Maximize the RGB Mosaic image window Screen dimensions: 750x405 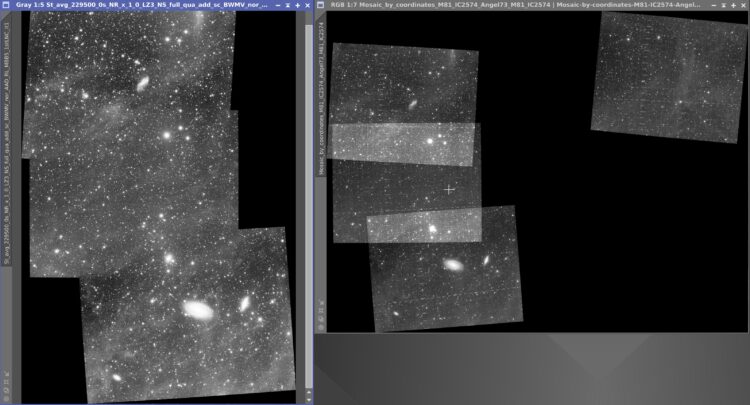pyautogui.click(x=733, y=5)
